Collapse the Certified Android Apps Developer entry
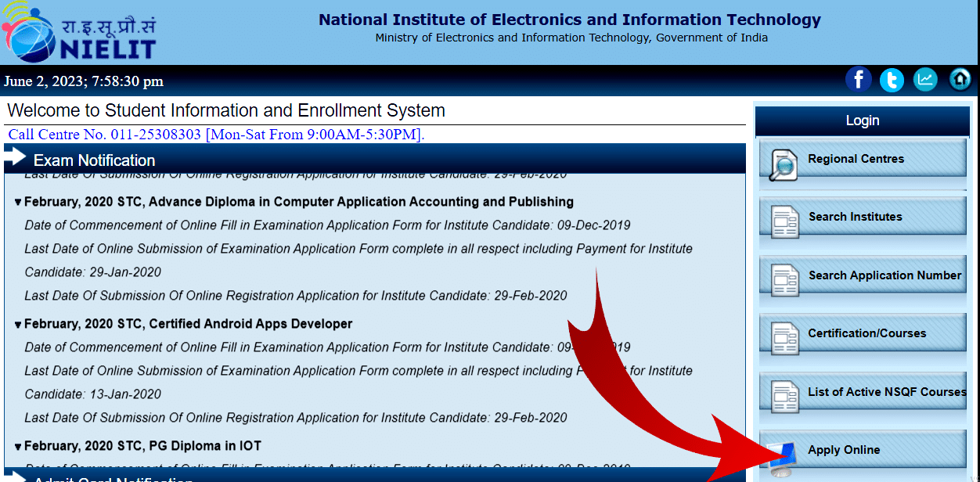Image resolution: width=980 pixels, height=482 pixels. pos(18,325)
